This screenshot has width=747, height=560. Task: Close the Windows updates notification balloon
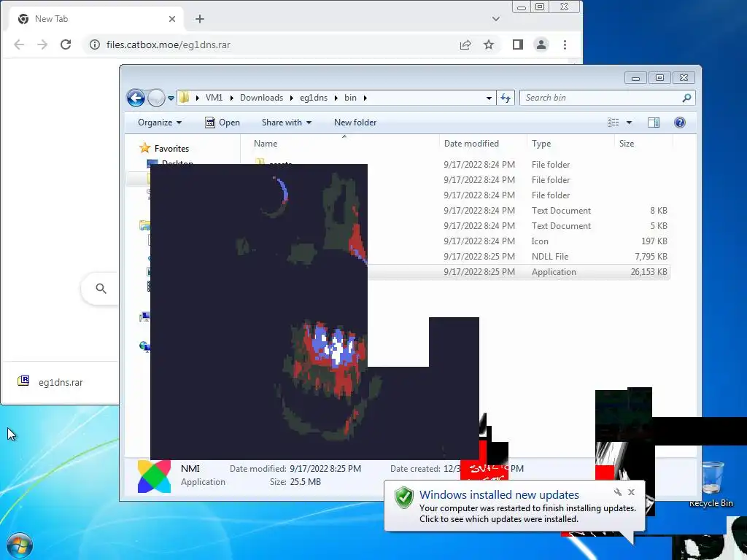(631, 492)
